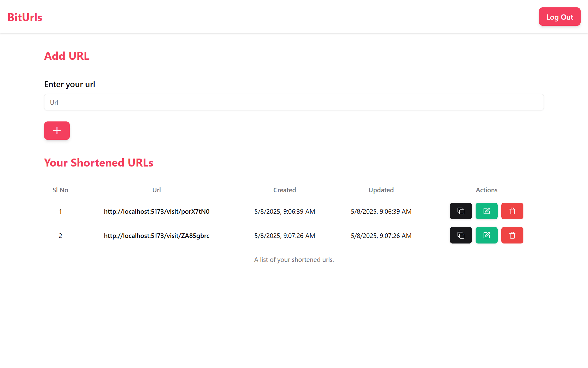Screen dimensions: 588x368
Task: Edit the first shortened URL
Action: click(x=486, y=211)
